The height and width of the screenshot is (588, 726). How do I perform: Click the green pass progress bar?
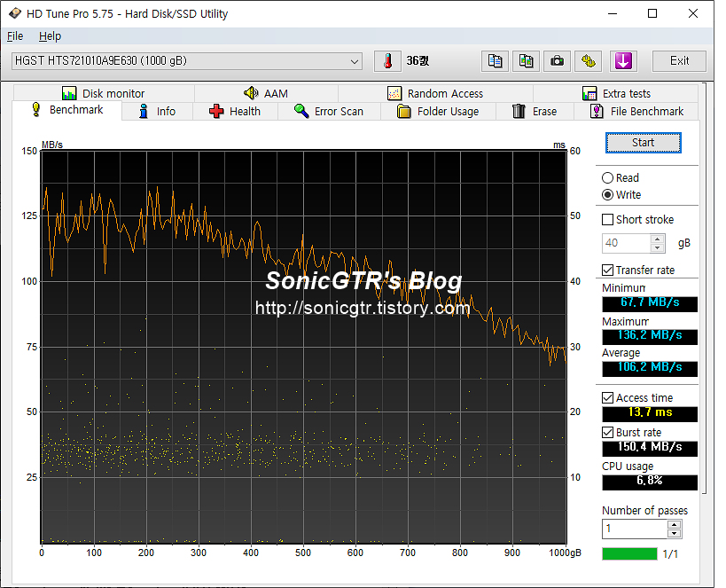tap(629, 554)
